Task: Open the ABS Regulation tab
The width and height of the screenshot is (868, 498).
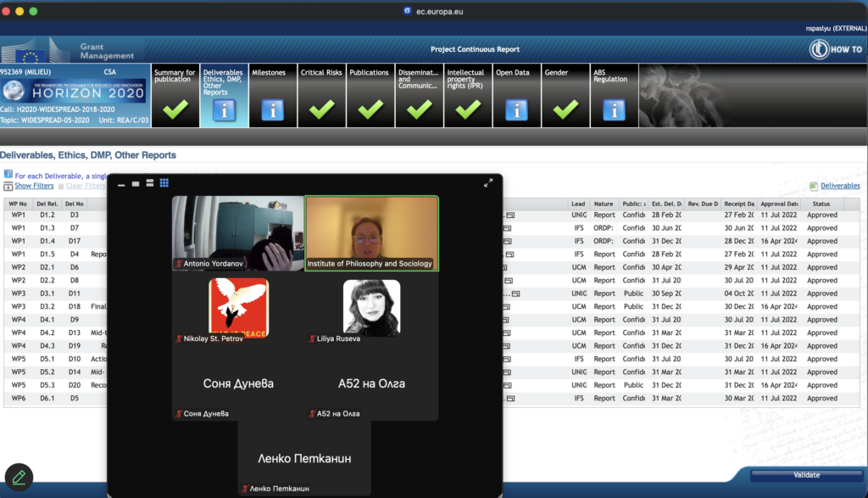Action: (x=614, y=95)
